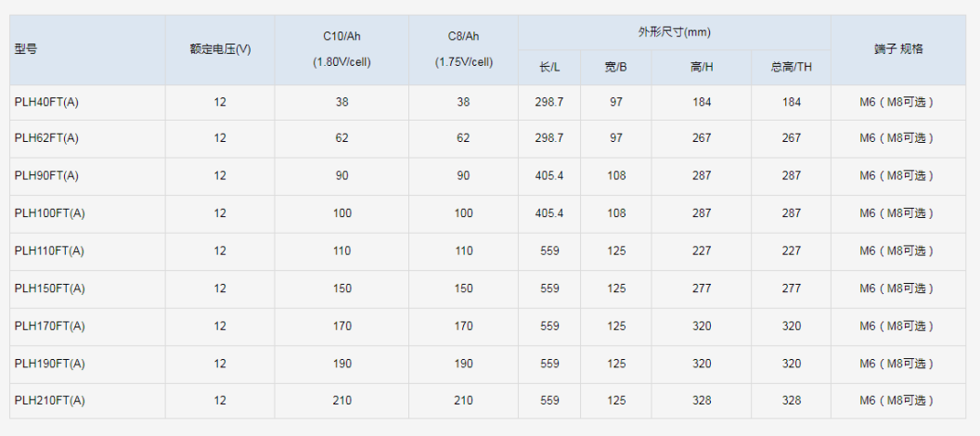
Task: Select total height 277 in PLH150FT(A) row
Action: (792, 289)
